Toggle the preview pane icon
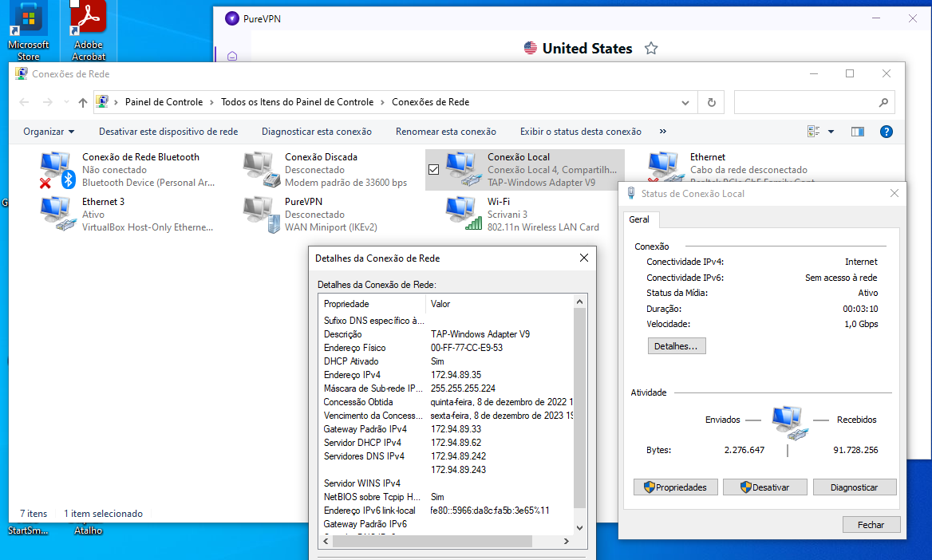Image resolution: width=932 pixels, height=560 pixels. point(857,132)
